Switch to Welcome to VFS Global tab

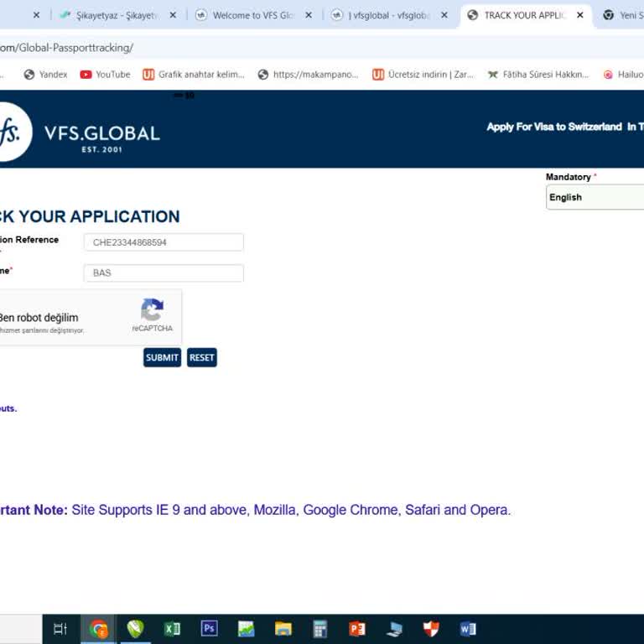253,15
